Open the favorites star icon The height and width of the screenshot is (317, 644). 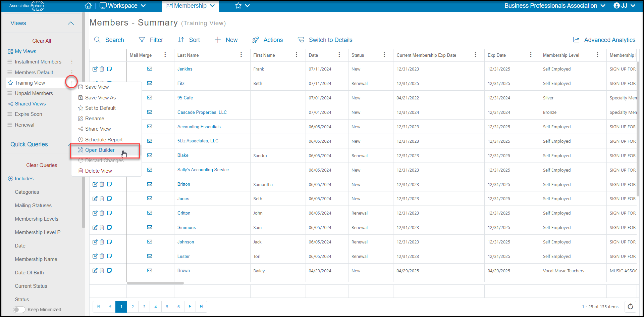[x=238, y=6]
